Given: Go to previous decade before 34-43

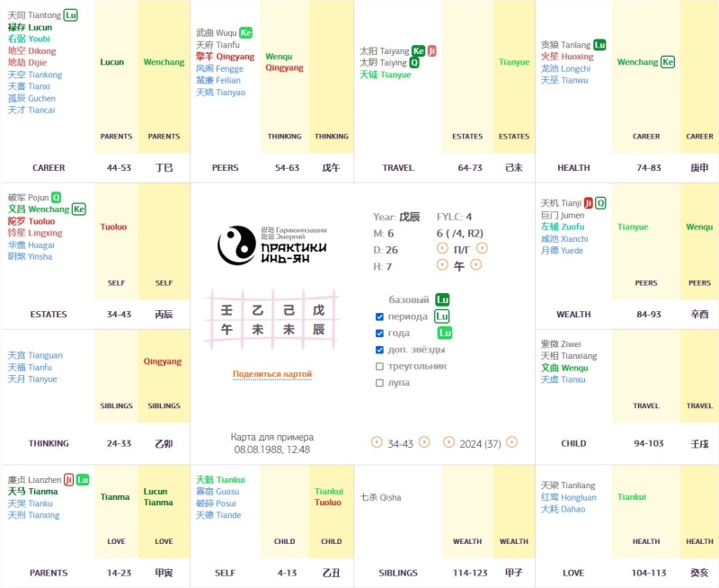Looking at the screenshot, I should pyautogui.click(x=377, y=442).
